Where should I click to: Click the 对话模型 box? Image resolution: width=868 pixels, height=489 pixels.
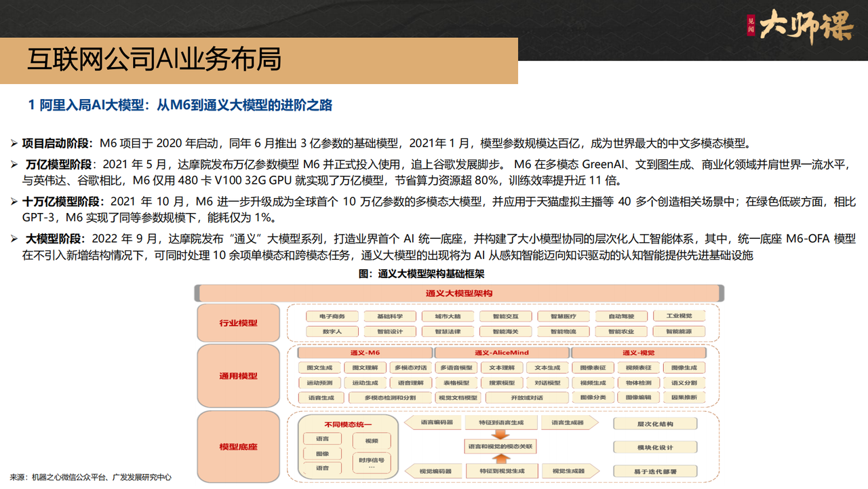[547, 383]
